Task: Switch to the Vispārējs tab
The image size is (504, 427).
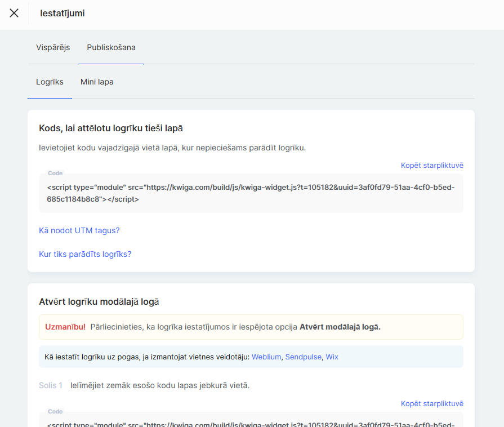Action: pyautogui.click(x=53, y=47)
